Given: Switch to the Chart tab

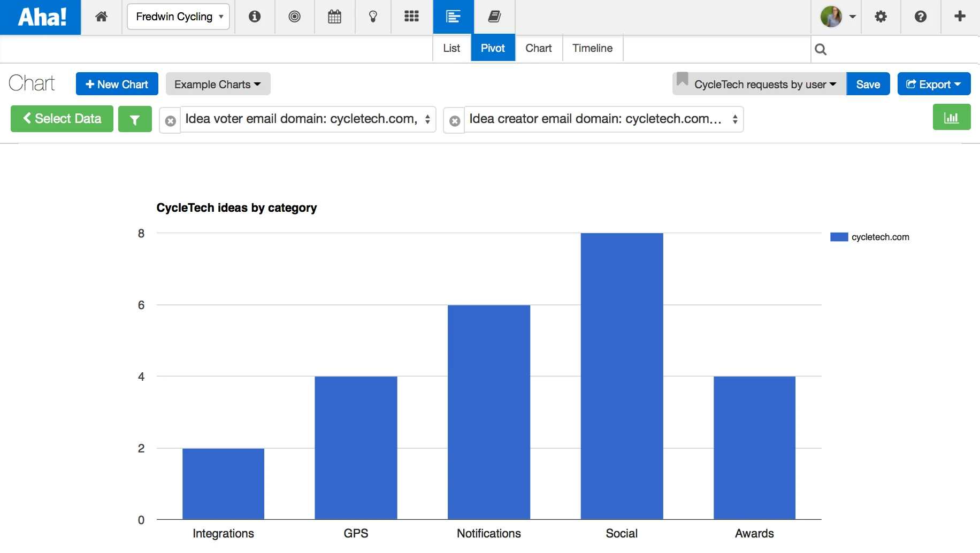Looking at the screenshot, I should (x=538, y=48).
